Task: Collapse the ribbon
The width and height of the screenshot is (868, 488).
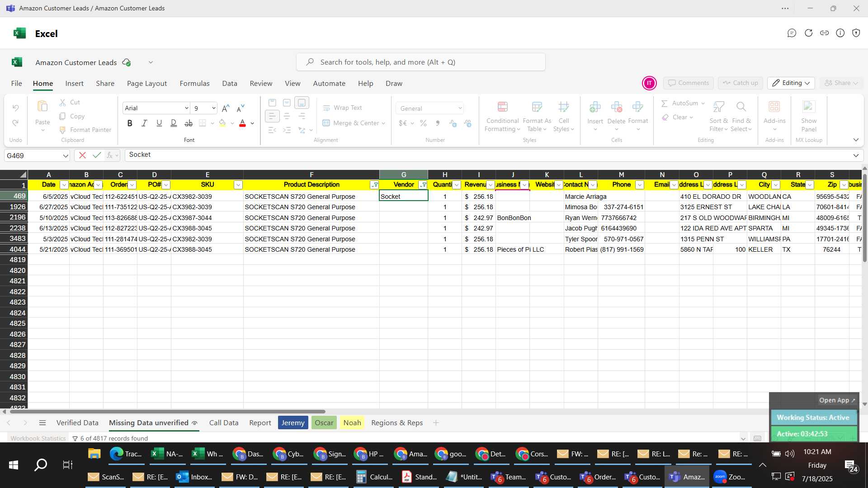Action: coord(856,140)
